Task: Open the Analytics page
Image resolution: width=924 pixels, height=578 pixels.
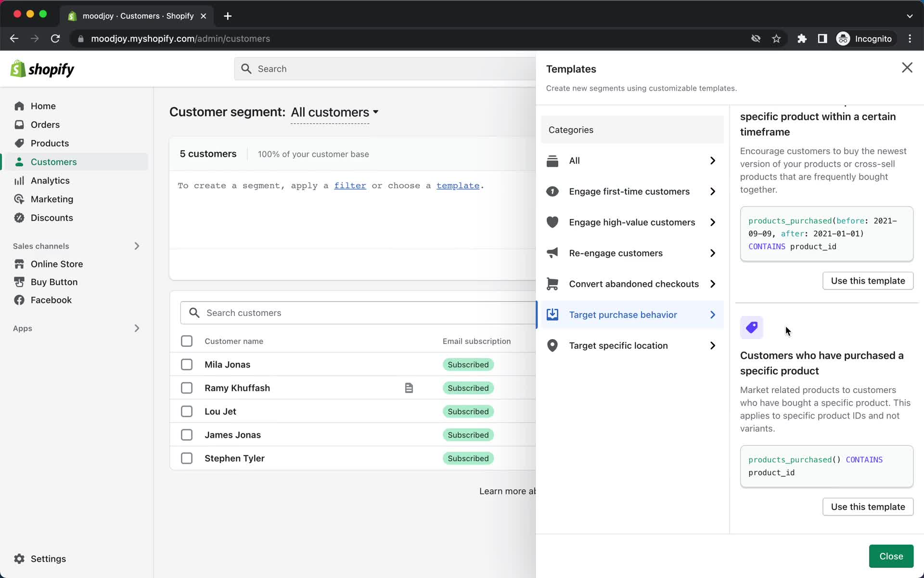Action: [x=50, y=181]
